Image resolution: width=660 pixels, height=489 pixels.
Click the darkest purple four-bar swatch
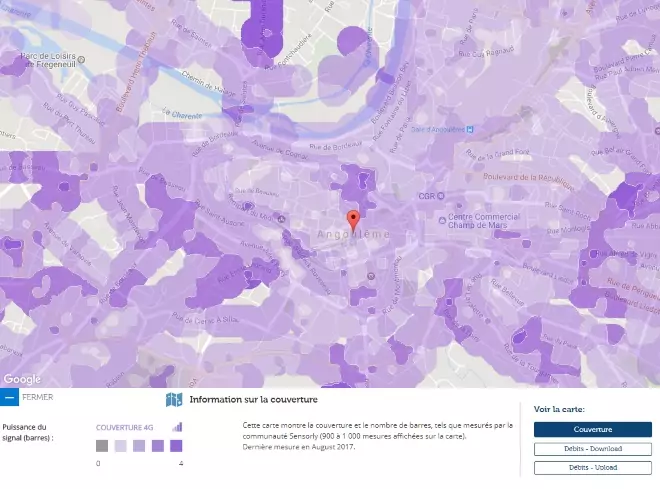pyautogui.click(x=176, y=446)
